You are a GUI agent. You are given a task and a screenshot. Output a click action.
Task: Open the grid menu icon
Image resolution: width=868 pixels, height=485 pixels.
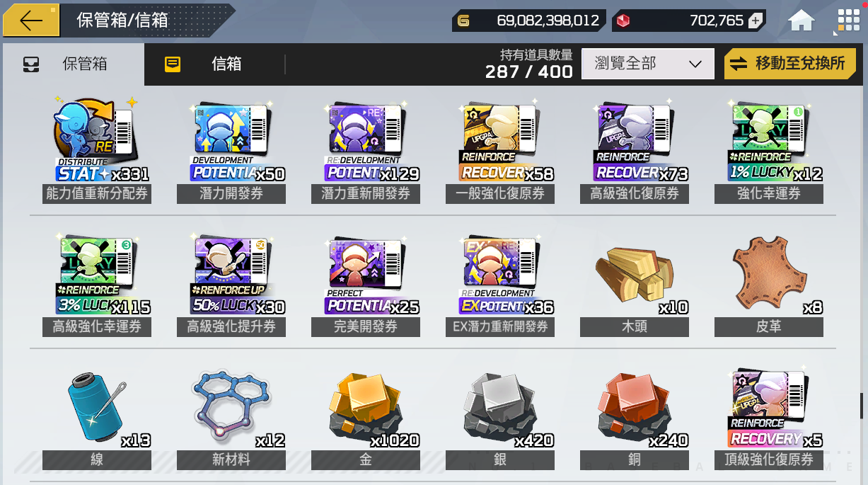pos(847,21)
